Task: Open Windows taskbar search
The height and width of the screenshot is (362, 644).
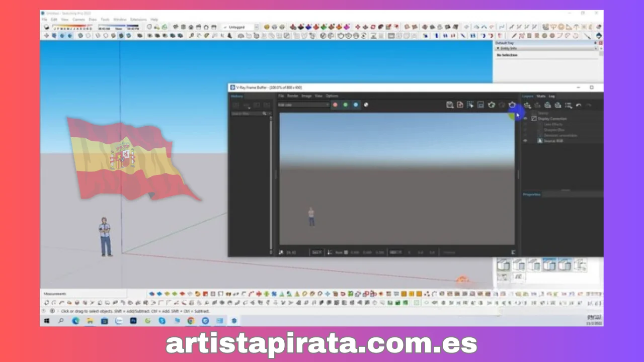Action: tap(61, 320)
